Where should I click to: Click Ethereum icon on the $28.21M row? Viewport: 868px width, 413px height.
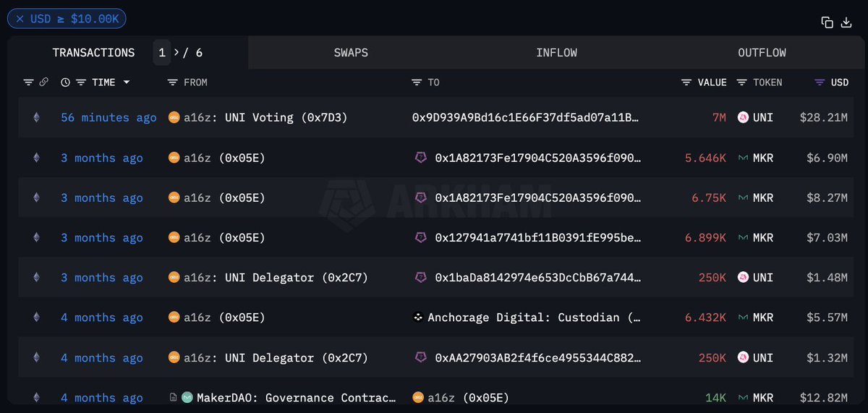tap(36, 117)
